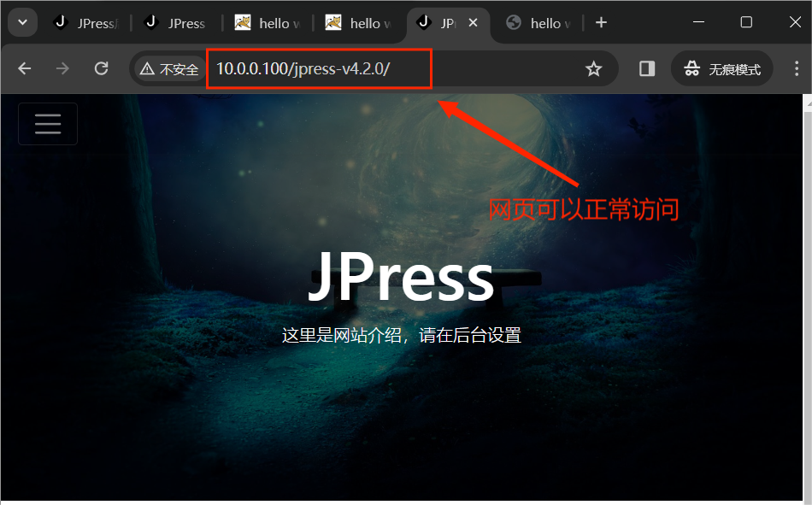Switch to the first Tomcat hello tab
Viewport: 812px width, 505px height.
point(268,23)
